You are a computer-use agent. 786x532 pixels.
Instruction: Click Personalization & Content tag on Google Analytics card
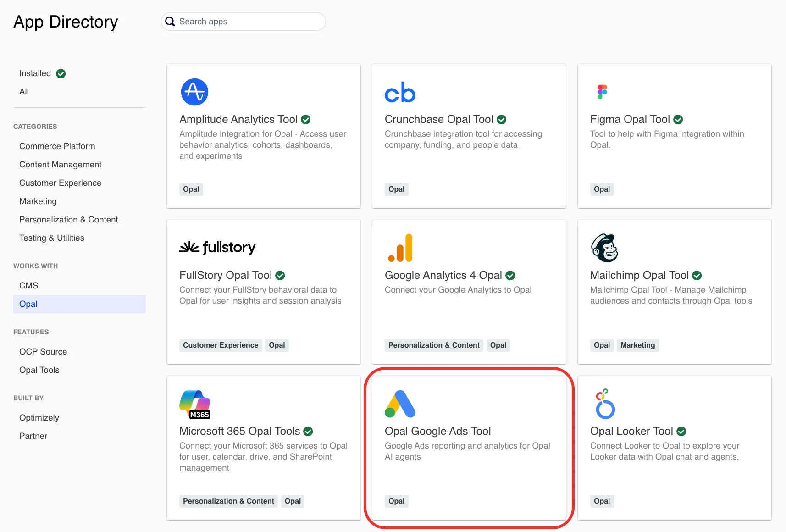[x=434, y=345]
